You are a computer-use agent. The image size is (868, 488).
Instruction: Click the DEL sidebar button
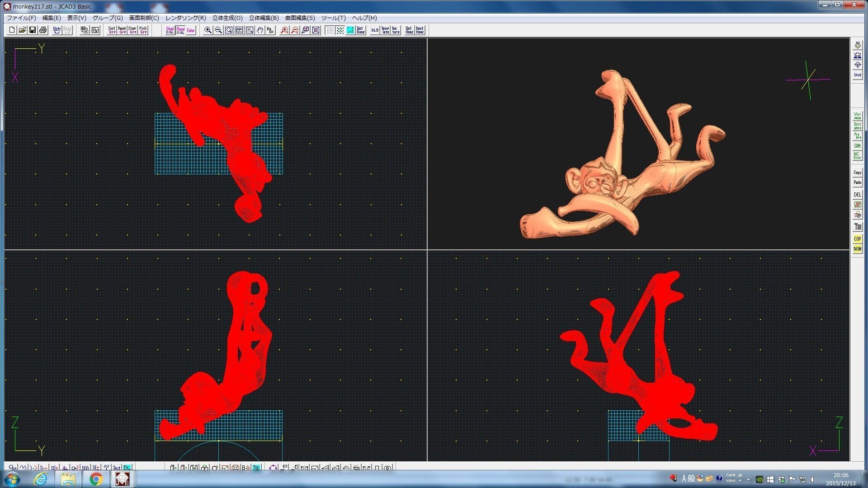[x=858, y=195]
